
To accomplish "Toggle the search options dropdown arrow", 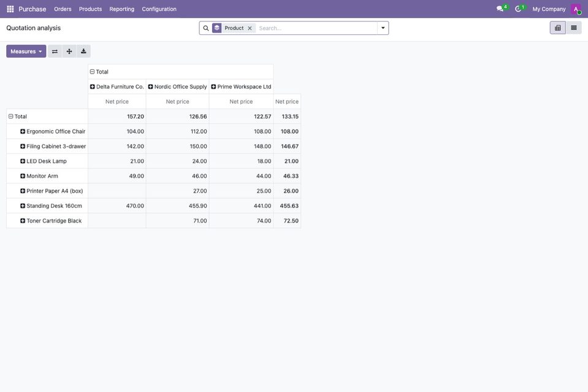I will (x=383, y=28).
